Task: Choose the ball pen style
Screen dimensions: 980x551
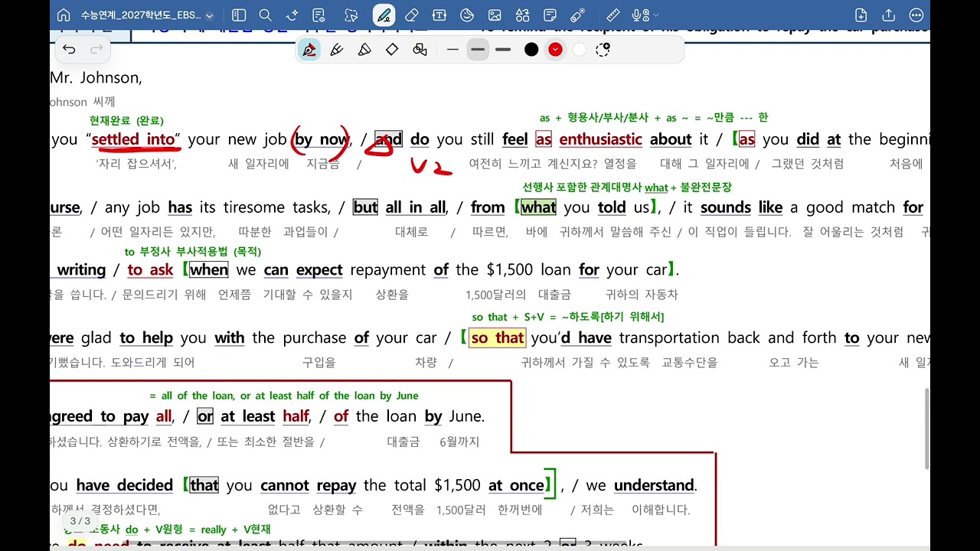Action: (337, 50)
